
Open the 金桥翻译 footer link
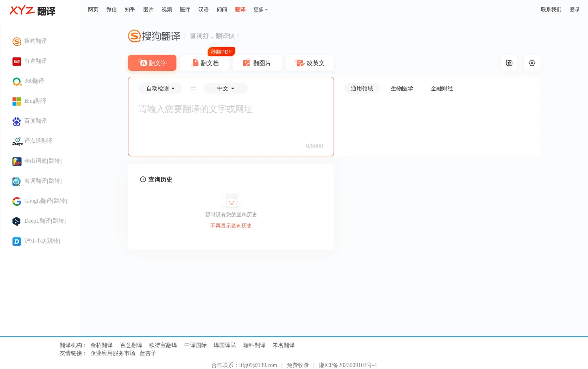[x=102, y=345]
